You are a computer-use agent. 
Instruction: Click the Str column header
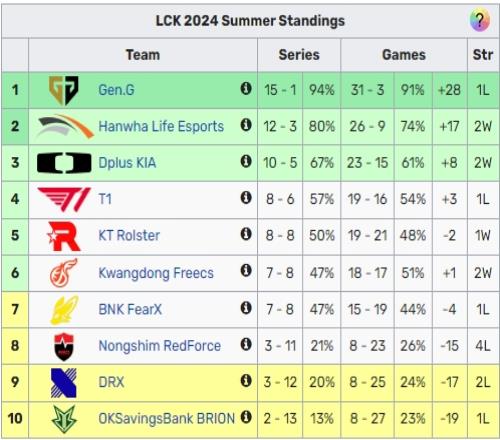point(483,55)
